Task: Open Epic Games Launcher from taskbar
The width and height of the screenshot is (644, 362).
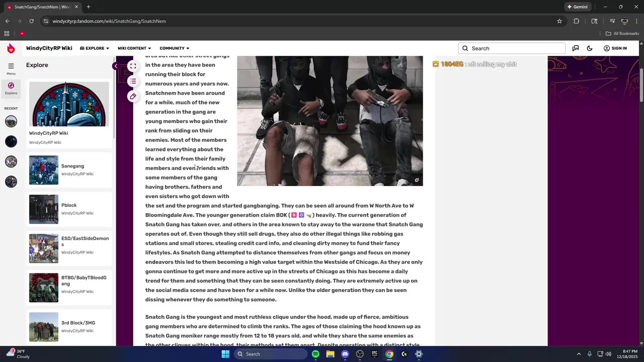Action: coord(374,354)
